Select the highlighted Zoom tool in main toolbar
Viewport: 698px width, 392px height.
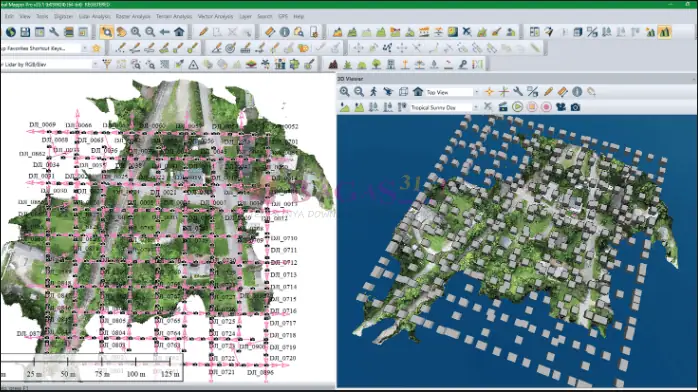tap(106, 32)
